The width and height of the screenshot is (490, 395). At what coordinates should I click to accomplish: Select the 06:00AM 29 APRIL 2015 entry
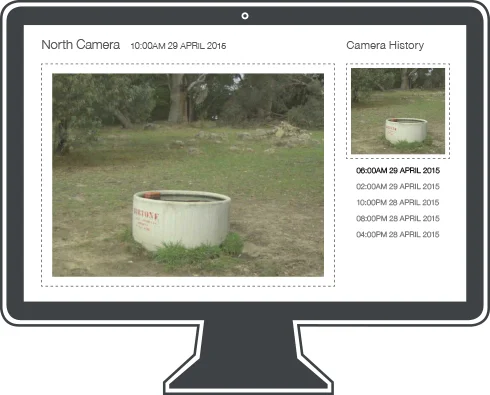pyautogui.click(x=398, y=171)
